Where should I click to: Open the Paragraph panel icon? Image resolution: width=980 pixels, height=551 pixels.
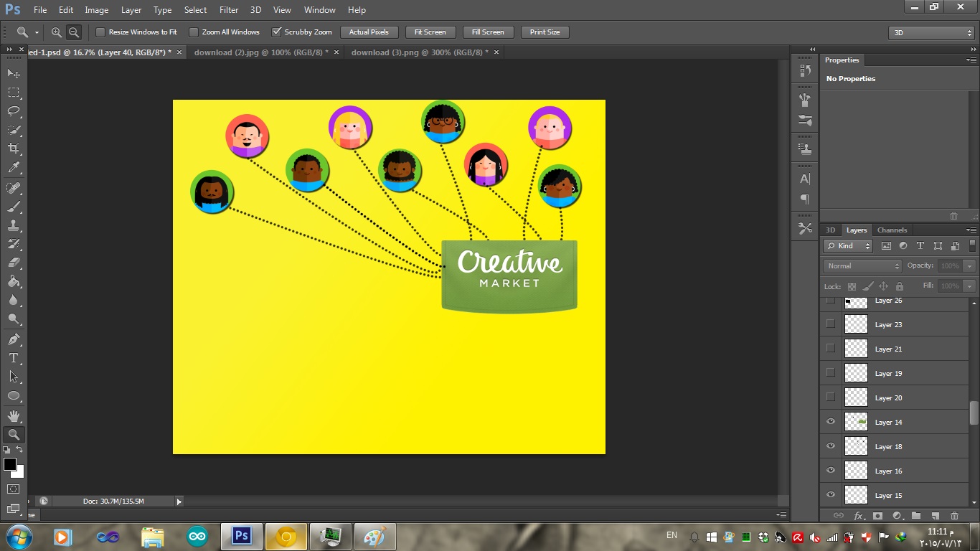(805, 199)
